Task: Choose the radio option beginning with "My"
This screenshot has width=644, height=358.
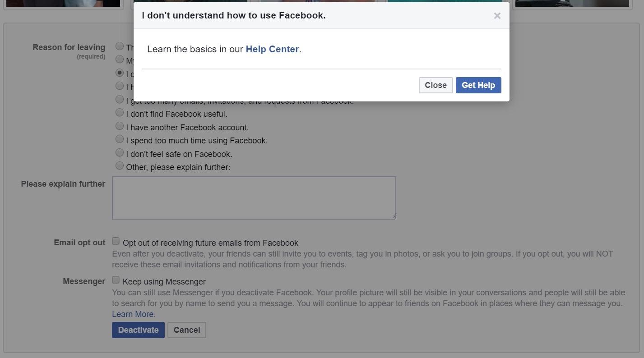Action: coord(120,59)
